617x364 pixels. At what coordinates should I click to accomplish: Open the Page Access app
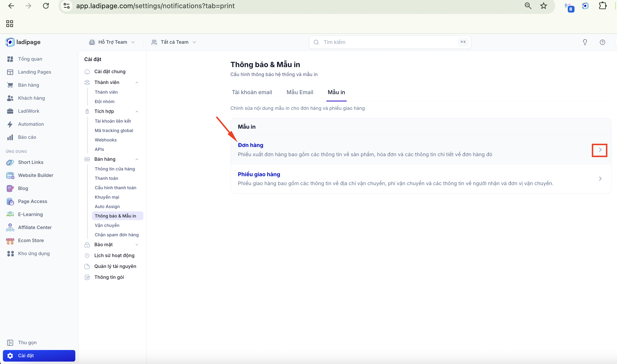tap(33, 201)
